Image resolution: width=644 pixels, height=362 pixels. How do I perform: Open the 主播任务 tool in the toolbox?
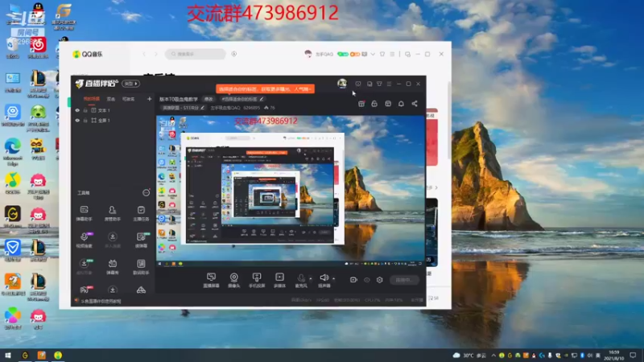[141, 213]
